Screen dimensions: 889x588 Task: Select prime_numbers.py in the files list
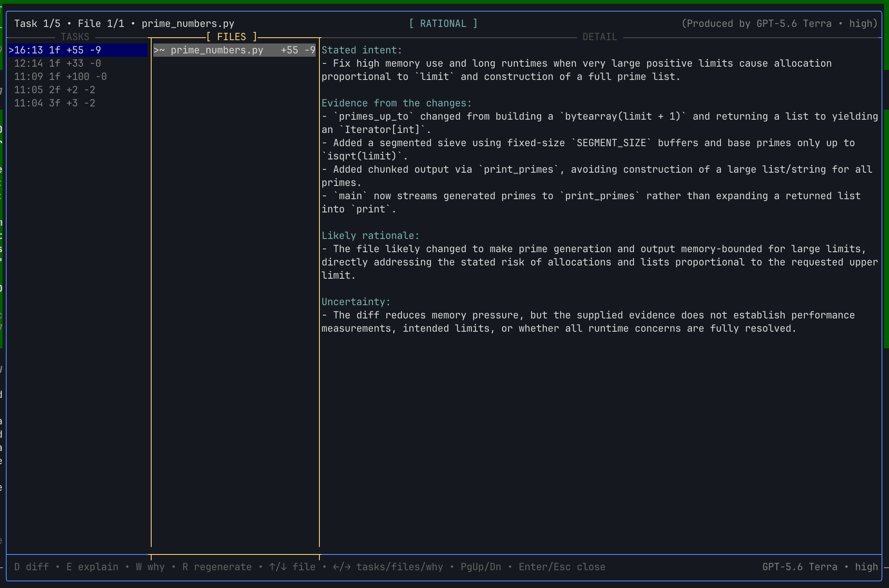(x=234, y=50)
